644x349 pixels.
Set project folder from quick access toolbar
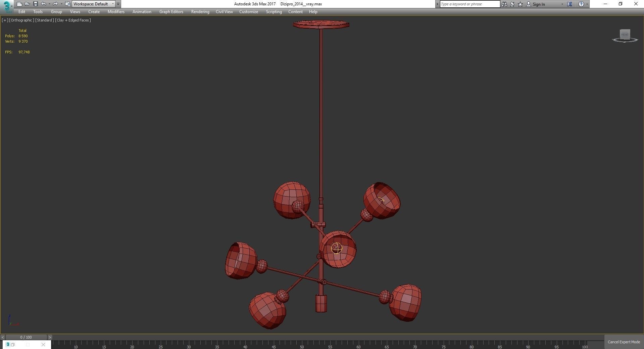tap(67, 4)
